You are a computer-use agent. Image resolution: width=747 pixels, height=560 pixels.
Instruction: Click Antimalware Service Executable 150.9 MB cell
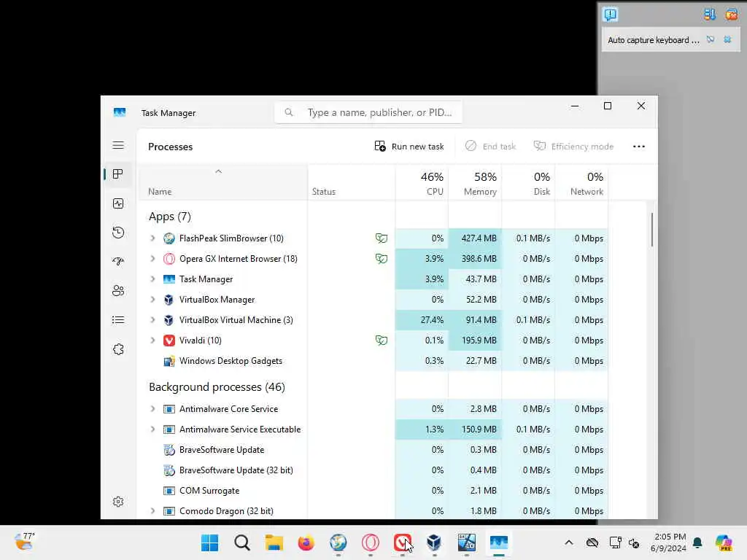(476, 429)
